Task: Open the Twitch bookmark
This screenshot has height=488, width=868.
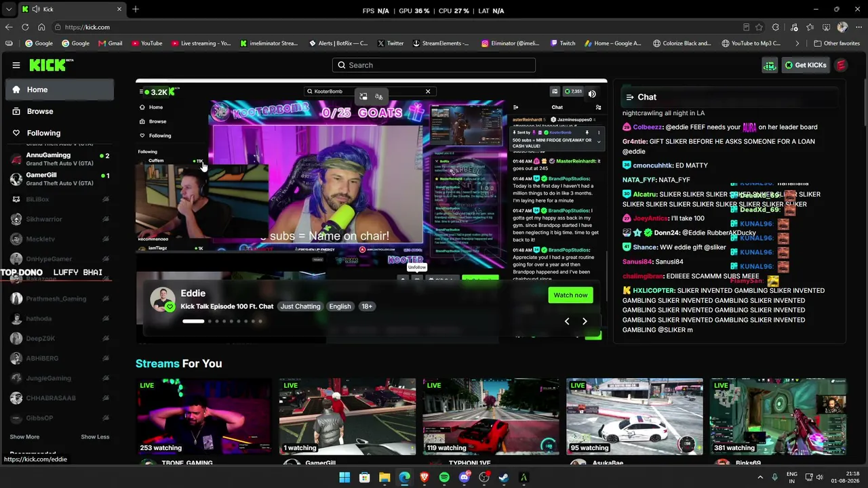Action: 562,43
